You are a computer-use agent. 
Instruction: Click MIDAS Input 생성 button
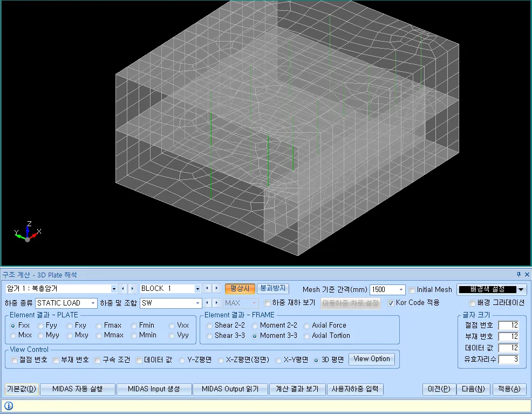[154, 389]
